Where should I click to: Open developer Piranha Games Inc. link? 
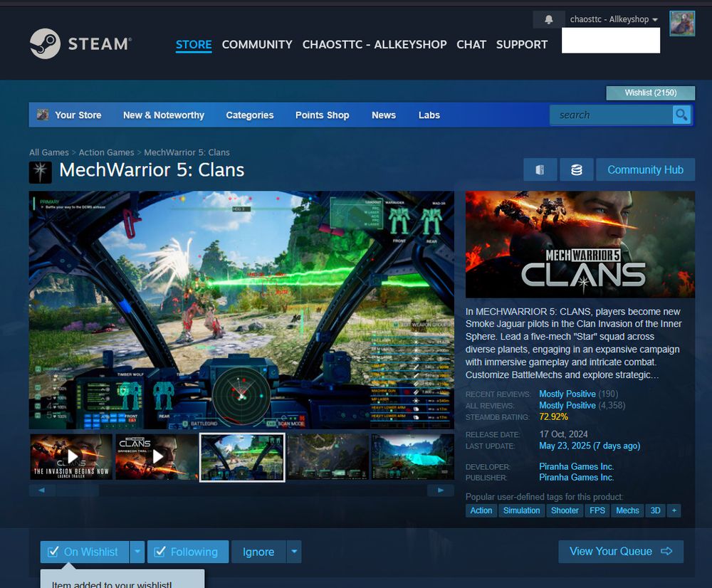576,466
